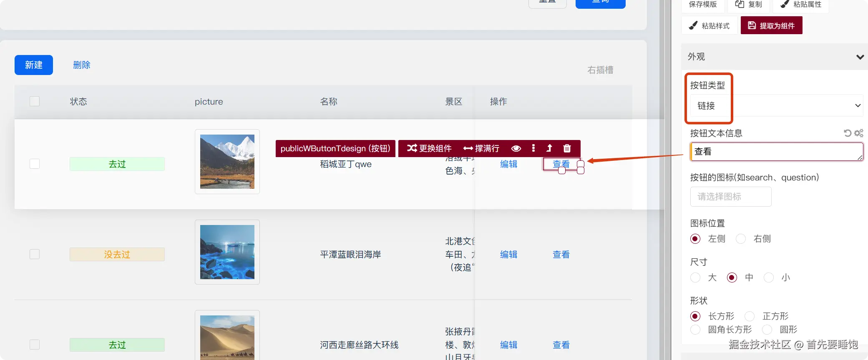
Task: Click the 操作 column header
Action: tap(498, 102)
